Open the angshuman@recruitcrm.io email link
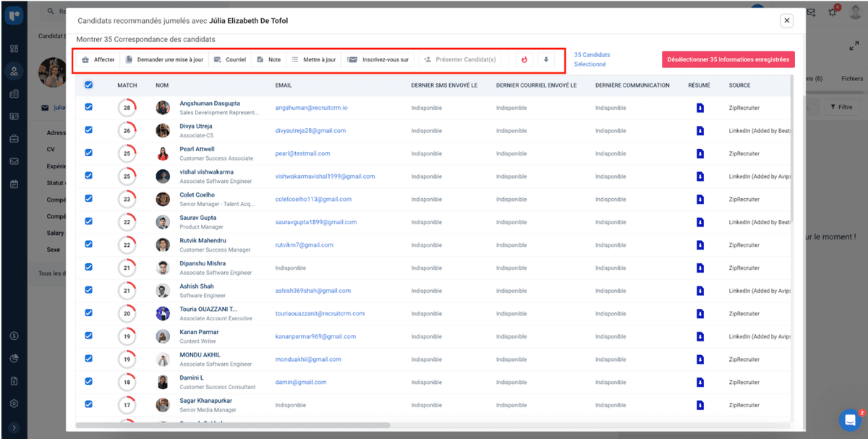The height and width of the screenshot is (439, 868). [x=311, y=108]
